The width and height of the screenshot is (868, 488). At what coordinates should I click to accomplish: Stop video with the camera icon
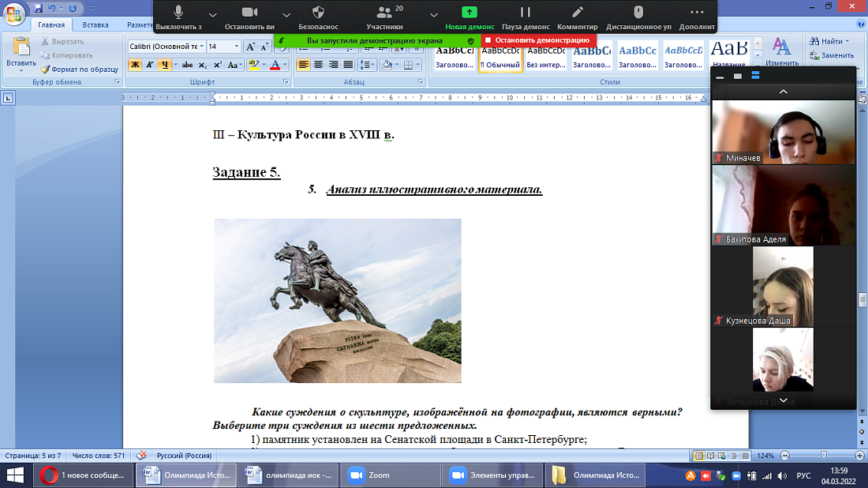pyautogui.click(x=249, y=16)
